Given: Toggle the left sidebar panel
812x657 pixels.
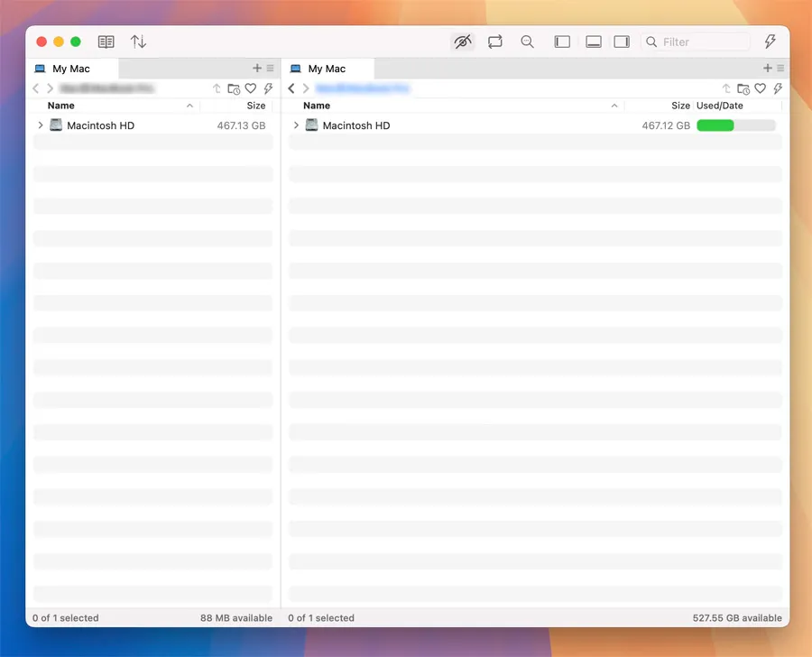Looking at the screenshot, I should (562, 42).
